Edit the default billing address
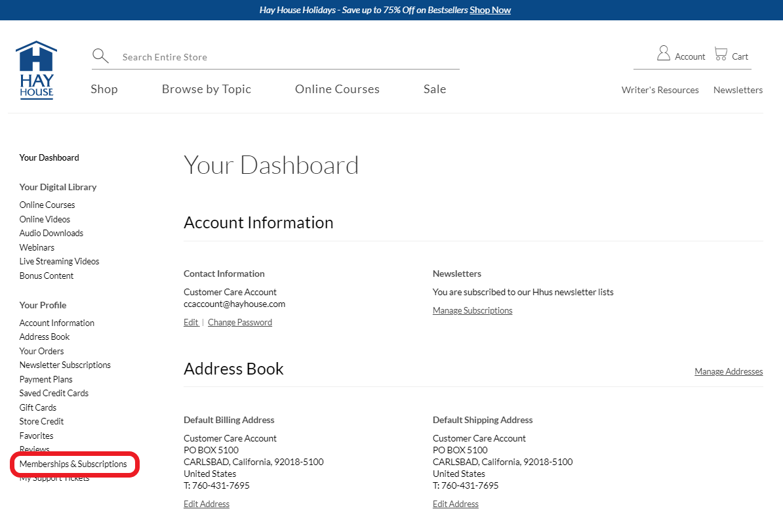The image size is (783, 532). click(x=207, y=504)
